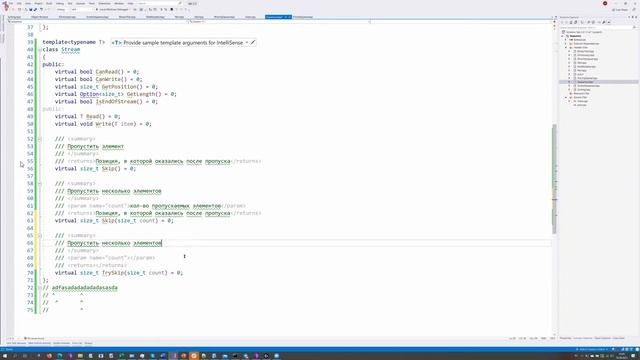Click the class name "Stream" at line 40
640x360 pixels.
pyautogui.click(x=70, y=50)
